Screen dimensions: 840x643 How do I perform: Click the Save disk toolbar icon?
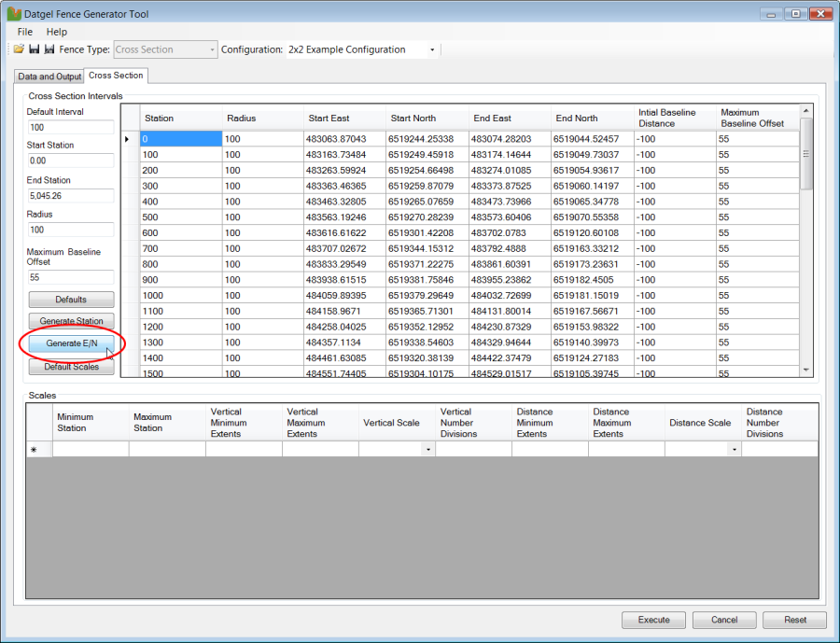pyautogui.click(x=34, y=49)
